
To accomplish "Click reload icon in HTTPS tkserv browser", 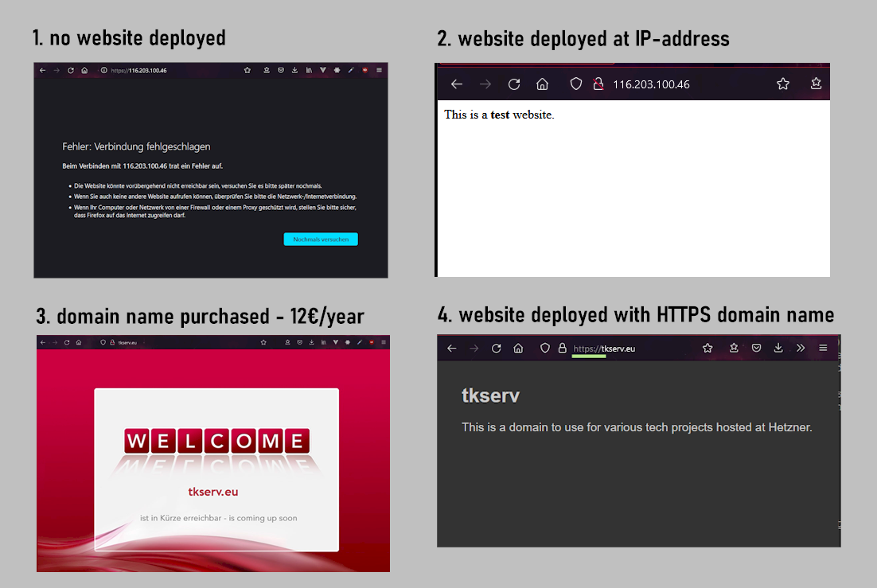I will [497, 349].
